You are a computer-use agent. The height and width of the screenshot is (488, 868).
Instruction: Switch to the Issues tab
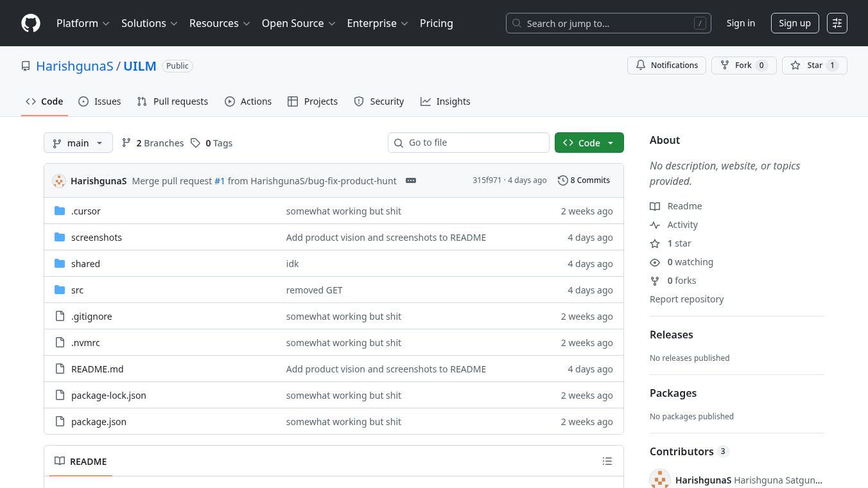(x=100, y=101)
